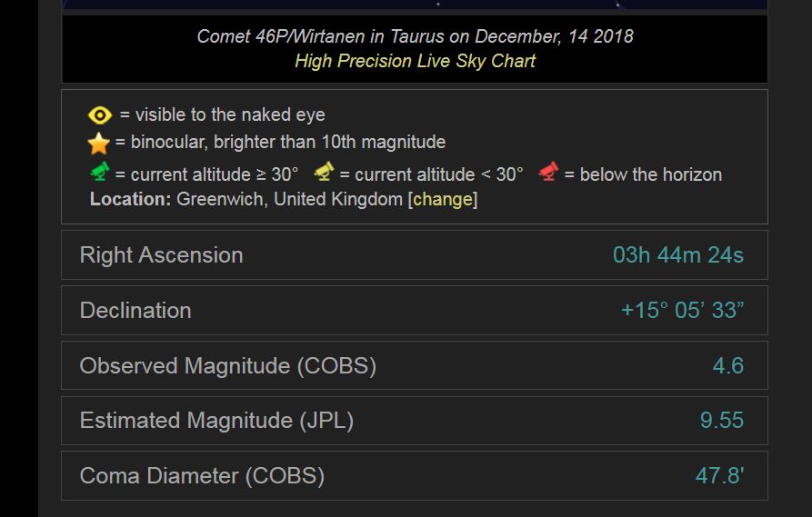Click the +15° 05' 33" declination value

[x=682, y=311]
